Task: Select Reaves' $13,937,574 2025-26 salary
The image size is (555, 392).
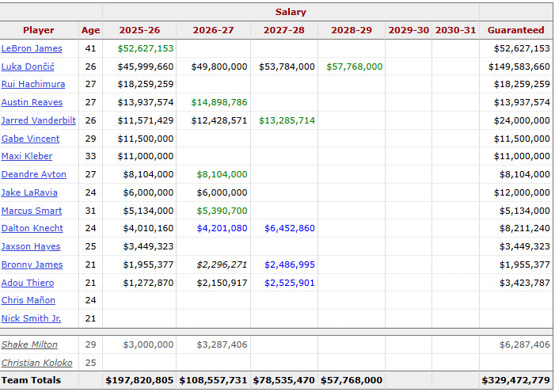Action: tap(146, 102)
